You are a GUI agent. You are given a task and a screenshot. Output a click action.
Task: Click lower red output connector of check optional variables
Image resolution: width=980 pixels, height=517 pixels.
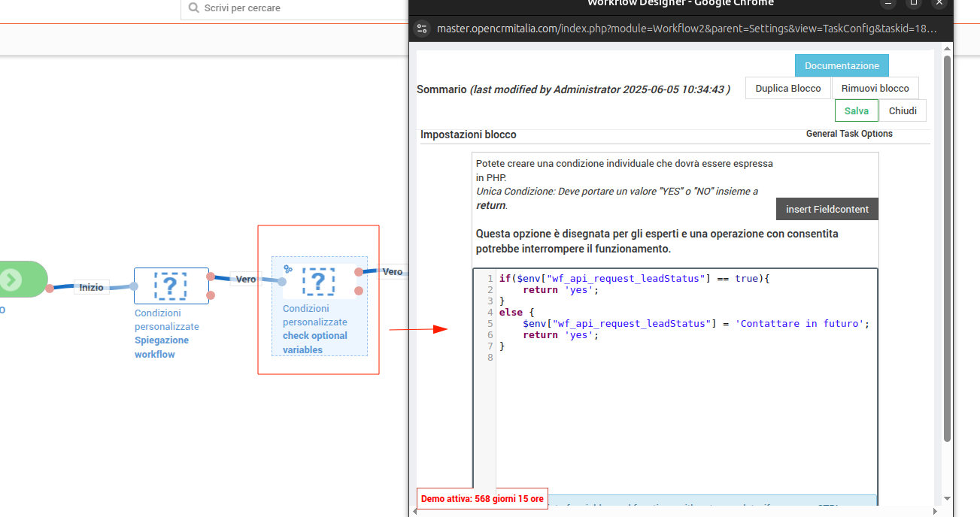tap(359, 291)
